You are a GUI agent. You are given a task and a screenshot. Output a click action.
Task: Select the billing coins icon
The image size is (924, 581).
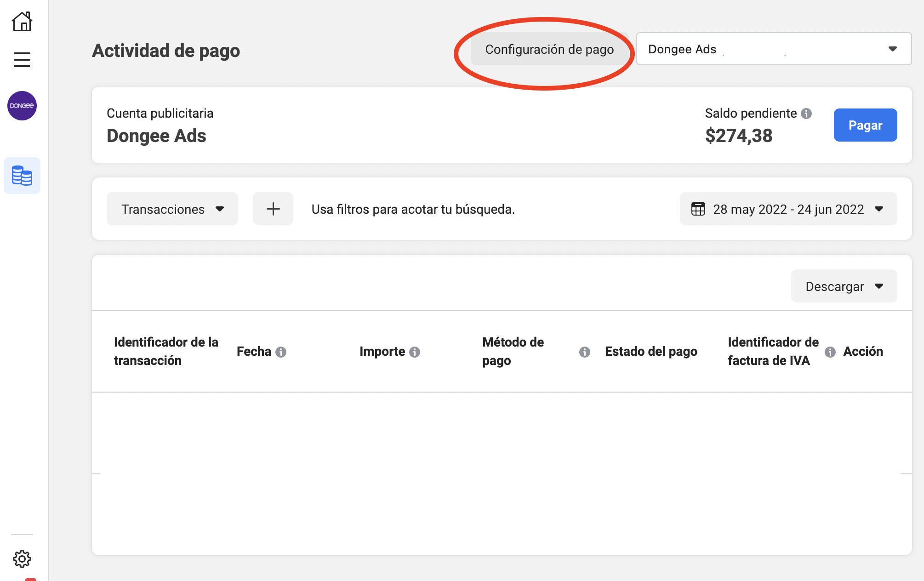(22, 176)
